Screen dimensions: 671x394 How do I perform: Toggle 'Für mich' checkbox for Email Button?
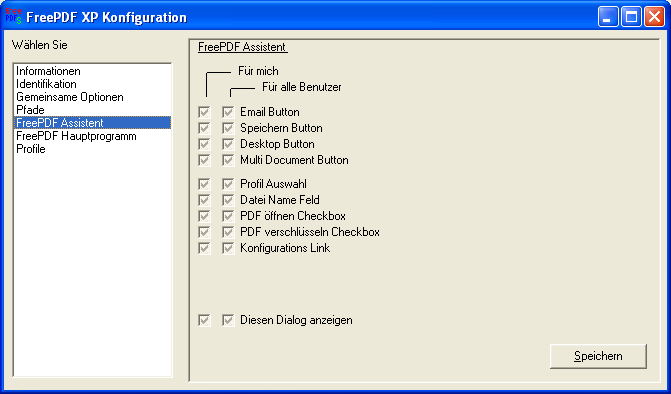(x=205, y=112)
